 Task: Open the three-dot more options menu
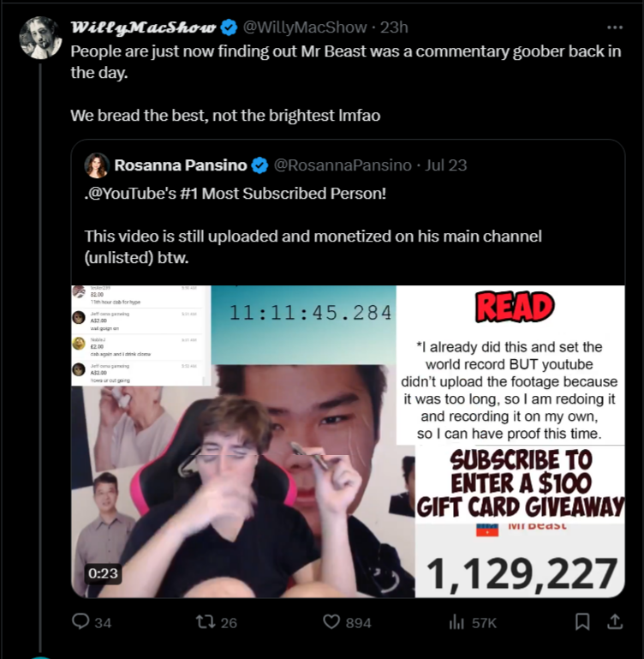tap(615, 27)
